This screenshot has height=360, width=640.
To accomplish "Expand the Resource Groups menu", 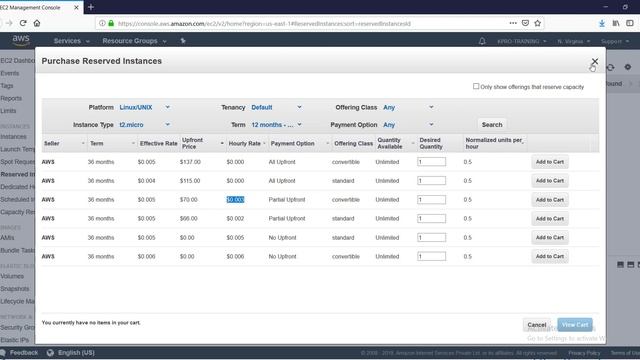I will pyautogui.click(x=134, y=41).
